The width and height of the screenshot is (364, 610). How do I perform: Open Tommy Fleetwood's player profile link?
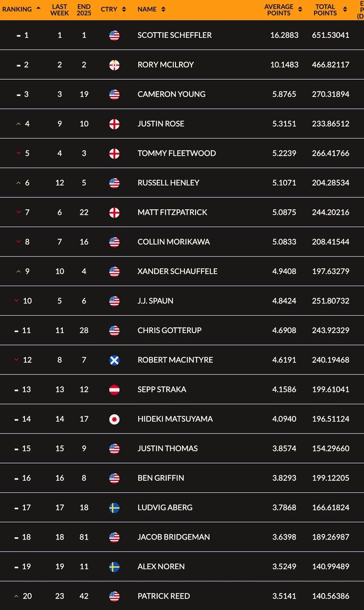coord(176,153)
